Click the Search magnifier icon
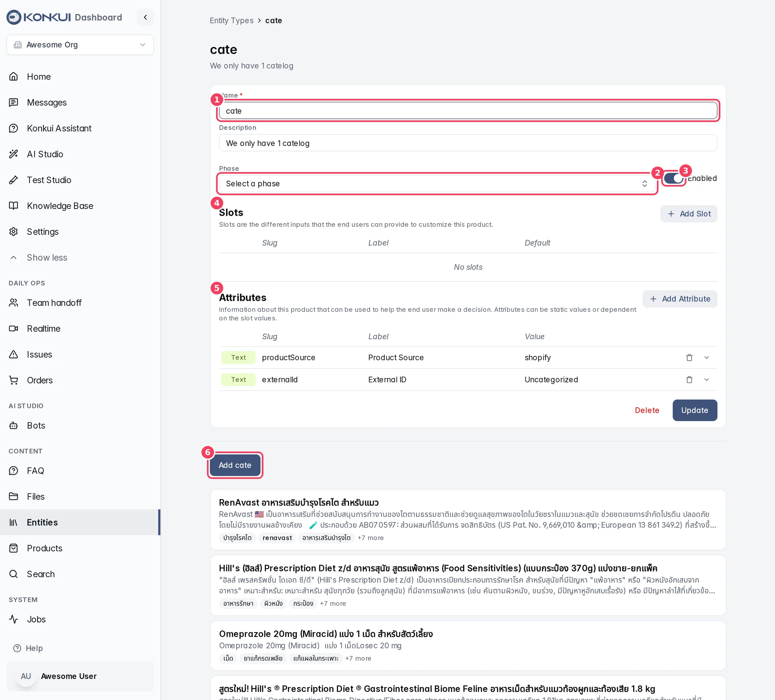 point(14,574)
